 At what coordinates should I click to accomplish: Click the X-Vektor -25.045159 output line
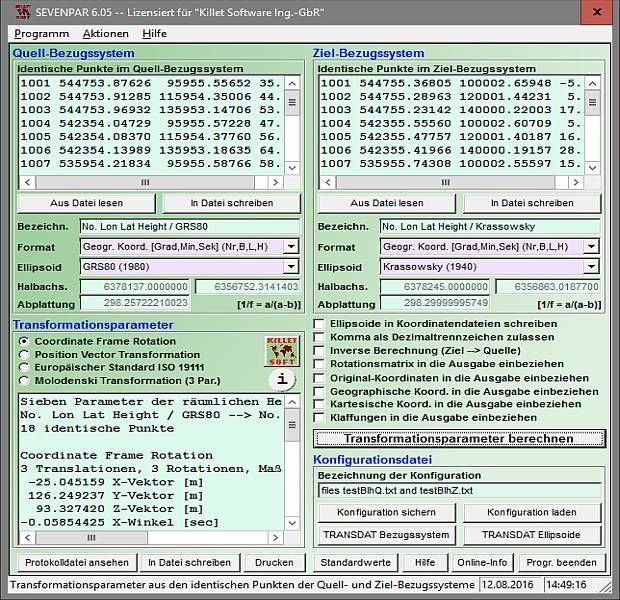(x=115, y=483)
